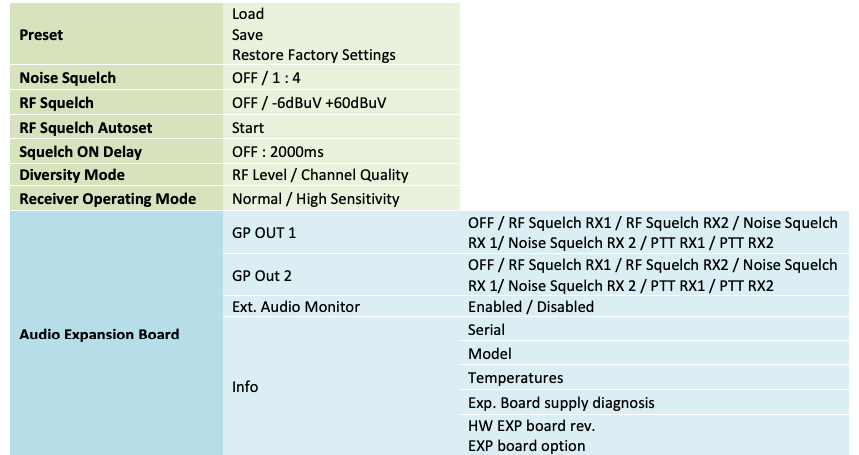Viewport: 859px width, 455px height.
Task: Click the GP Out 2 cell
Action: (341, 275)
